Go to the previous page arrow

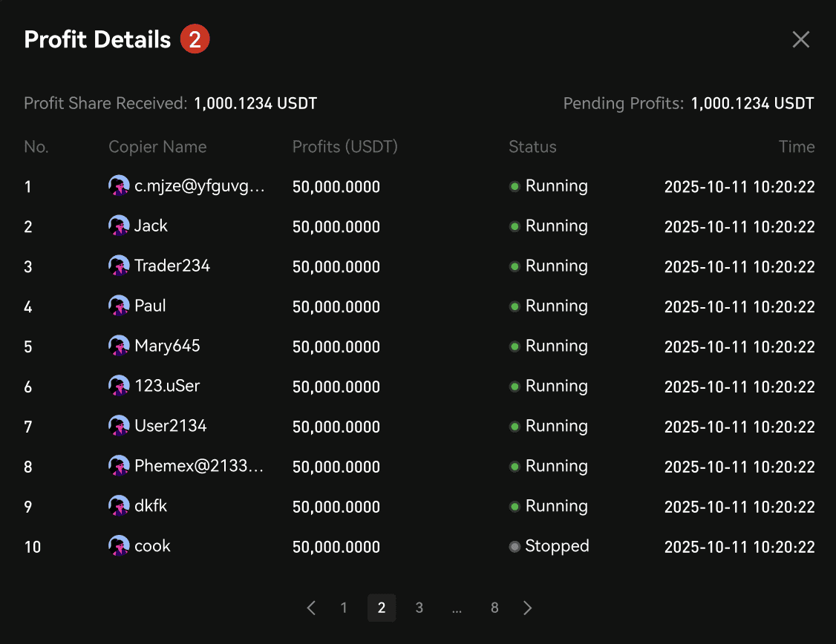point(311,608)
